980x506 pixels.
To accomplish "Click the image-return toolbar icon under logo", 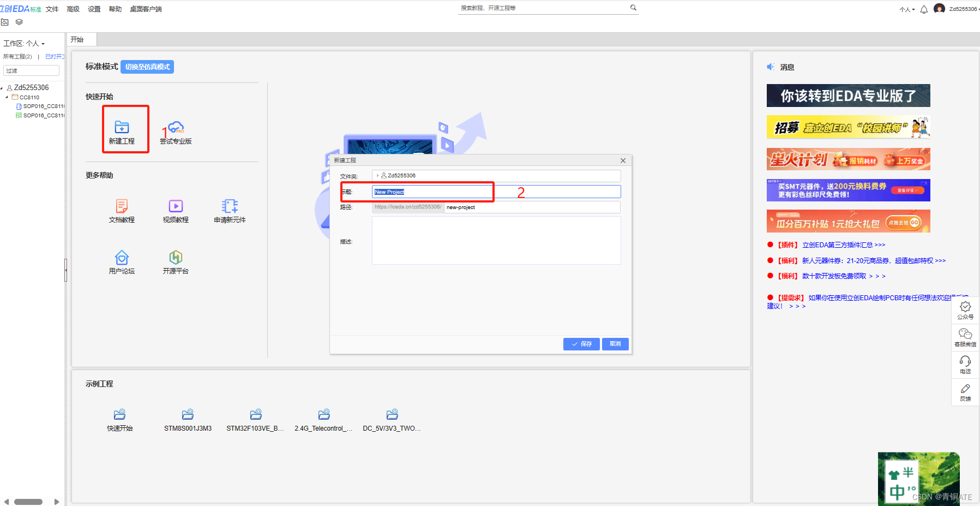I will pyautogui.click(x=5, y=22).
